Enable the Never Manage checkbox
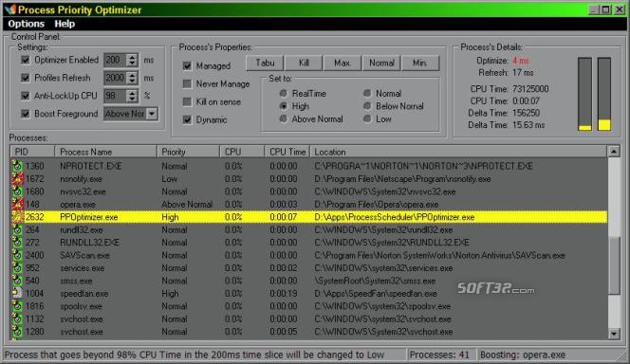This screenshot has width=630, height=364. (187, 83)
